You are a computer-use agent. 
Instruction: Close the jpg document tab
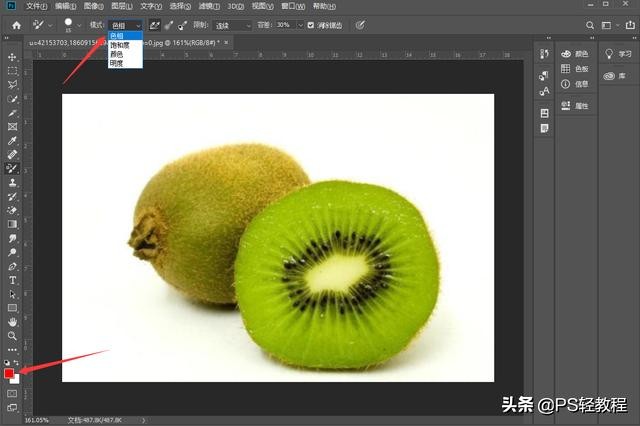[226, 42]
